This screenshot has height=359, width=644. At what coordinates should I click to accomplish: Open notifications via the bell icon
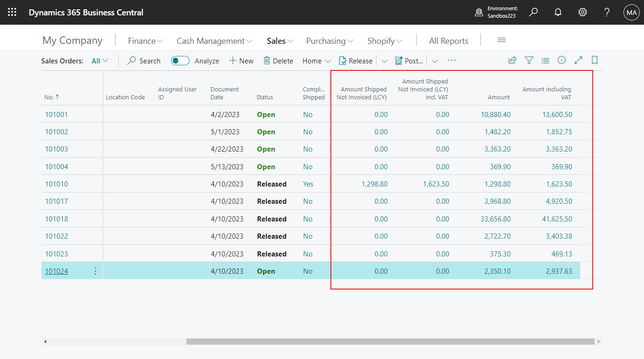(558, 12)
